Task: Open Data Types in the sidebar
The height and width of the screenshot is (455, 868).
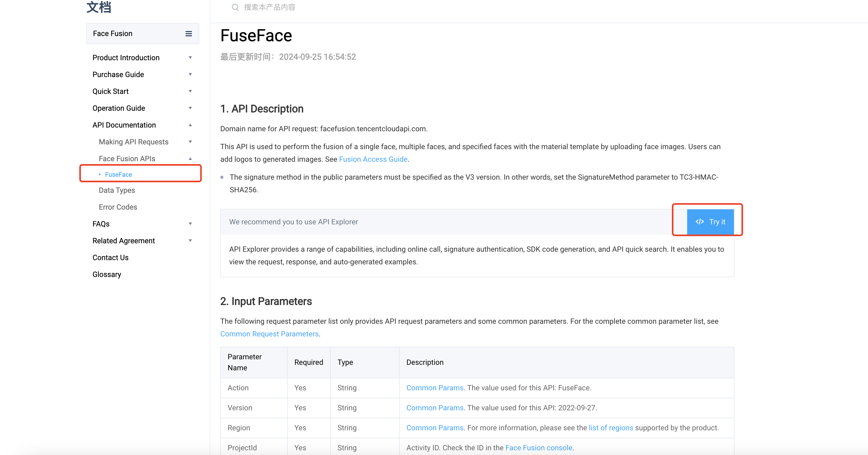Action: (x=117, y=190)
